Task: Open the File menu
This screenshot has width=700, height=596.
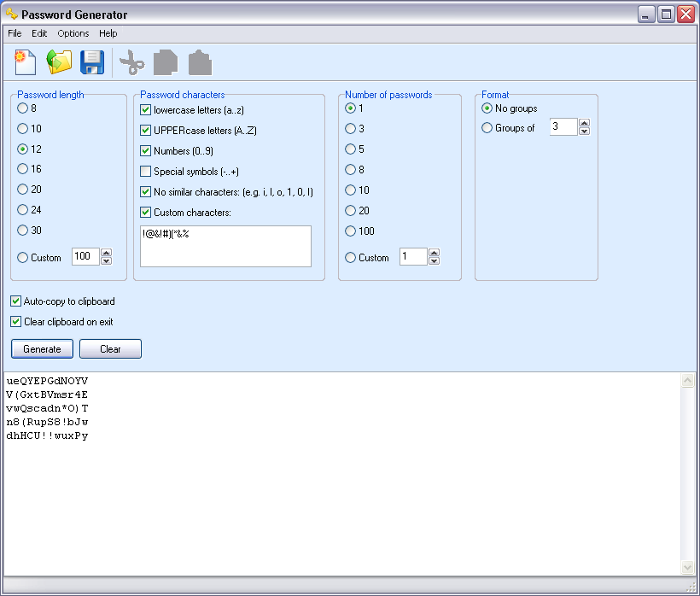Action: coord(15,33)
